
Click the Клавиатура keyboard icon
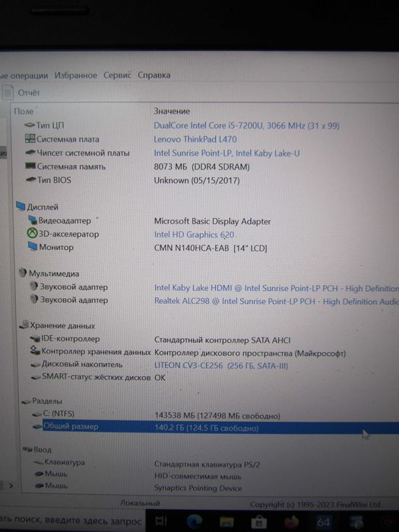[38, 462]
